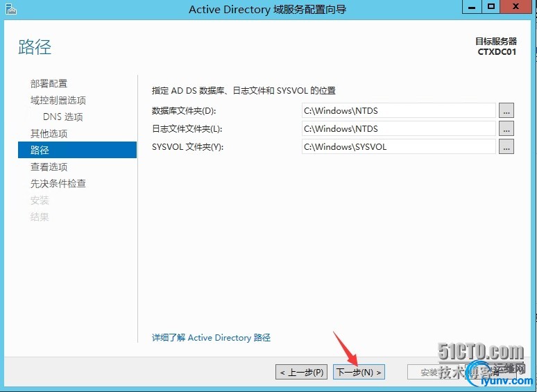Jump to 先决条件检查 step
The height and width of the screenshot is (392, 537).
tap(58, 183)
